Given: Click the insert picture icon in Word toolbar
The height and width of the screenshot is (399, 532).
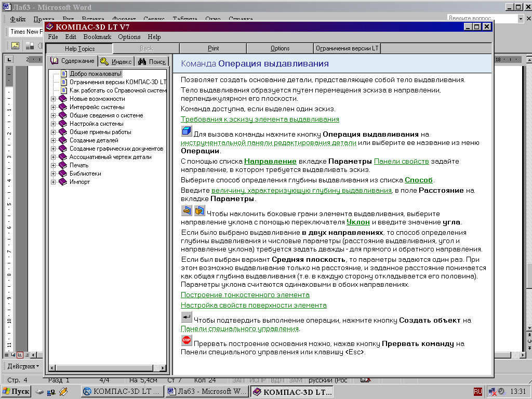Looking at the screenshot, I should (15, 46).
